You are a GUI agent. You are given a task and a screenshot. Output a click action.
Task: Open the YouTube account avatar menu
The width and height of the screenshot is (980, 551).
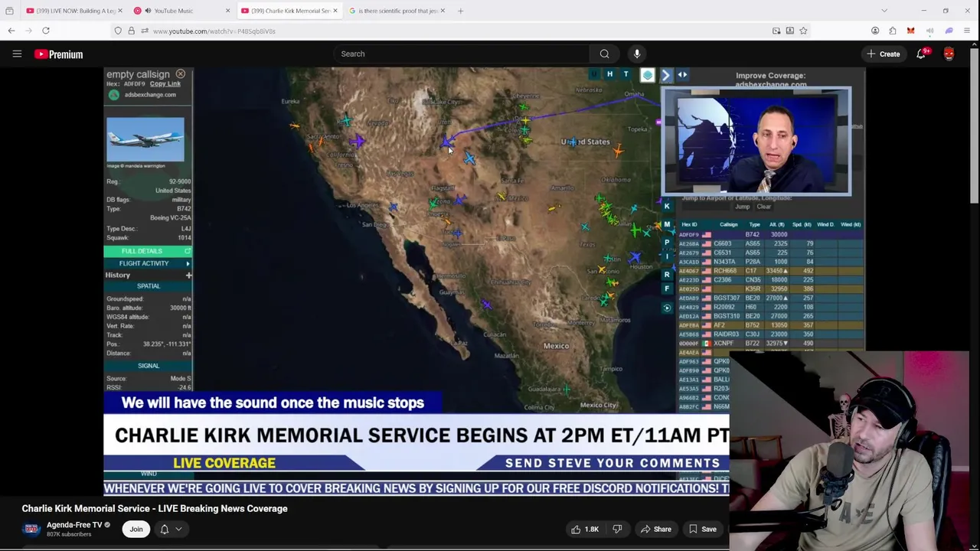[x=949, y=54]
